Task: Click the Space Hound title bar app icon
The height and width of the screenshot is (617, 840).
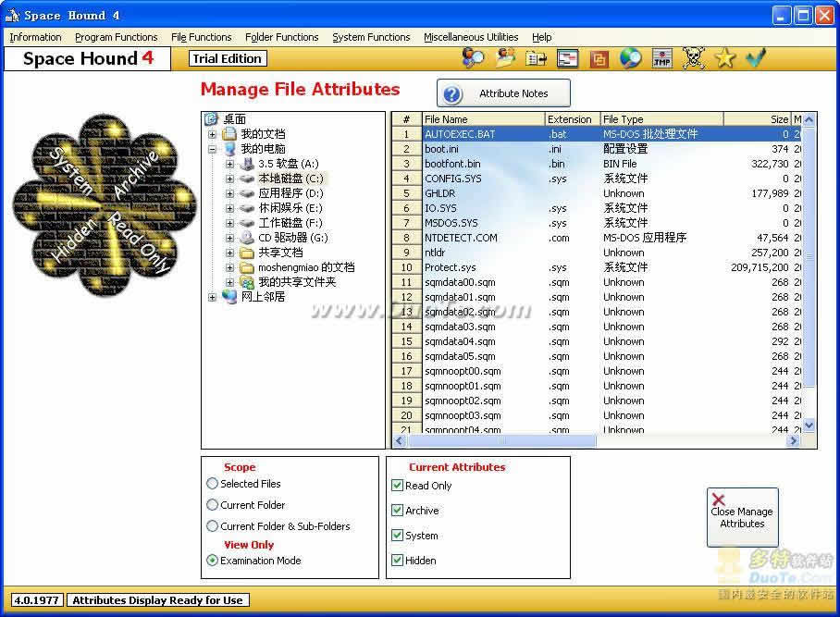Action: point(12,16)
